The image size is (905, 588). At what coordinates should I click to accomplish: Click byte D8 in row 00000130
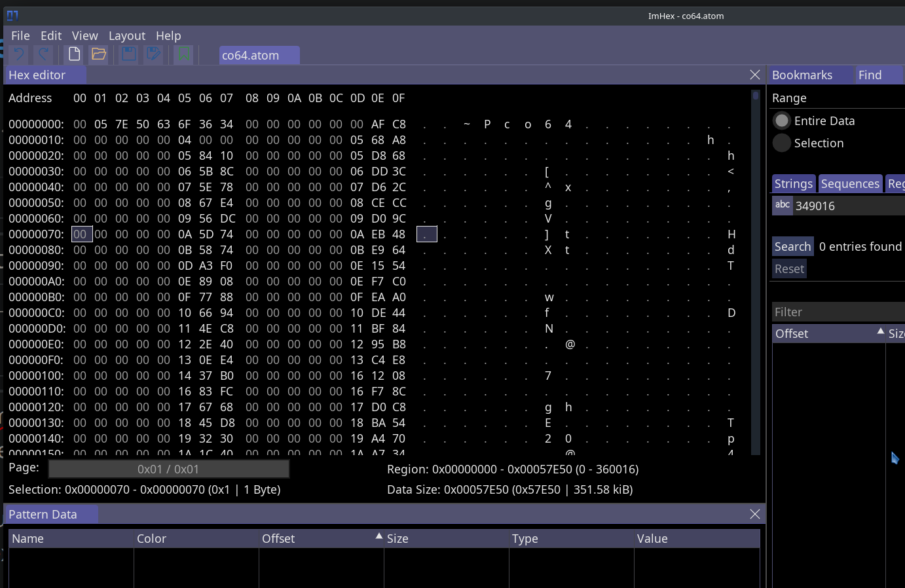point(227,422)
